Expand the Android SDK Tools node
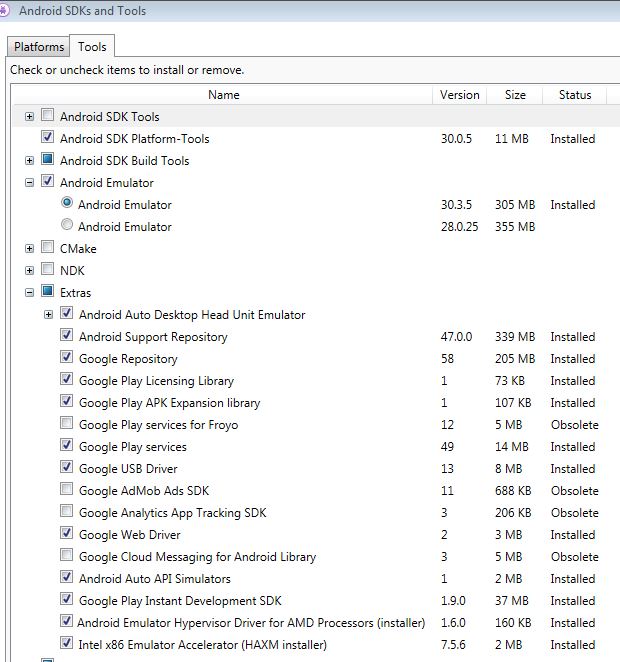The width and height of the screenshot is (620, 662). coord(29,117)
